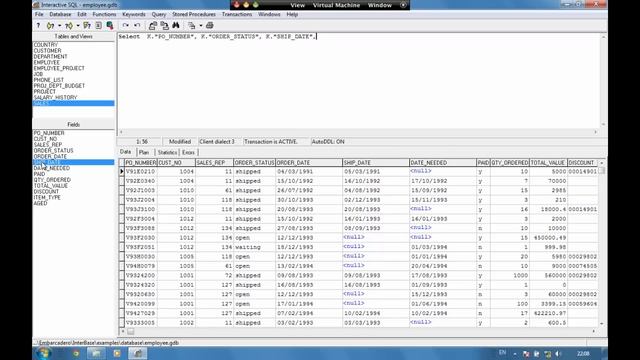
Task: Click the load script toolbar icon
Action: pos(153,25)
